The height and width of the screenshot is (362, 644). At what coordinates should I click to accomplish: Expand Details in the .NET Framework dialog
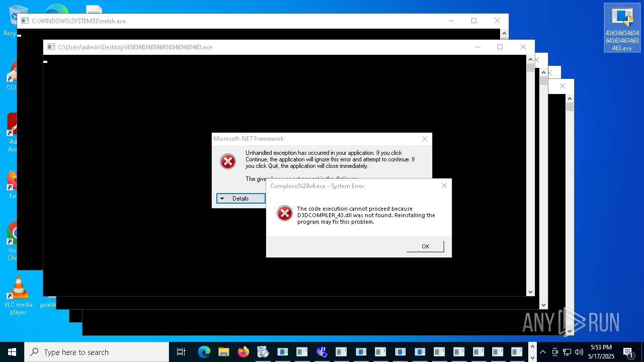[240, 199]
